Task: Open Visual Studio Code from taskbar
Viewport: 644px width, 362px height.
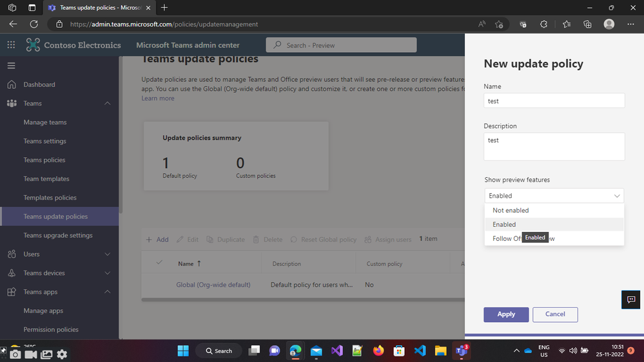Action: pyautogui.click(x=420, y=351)
